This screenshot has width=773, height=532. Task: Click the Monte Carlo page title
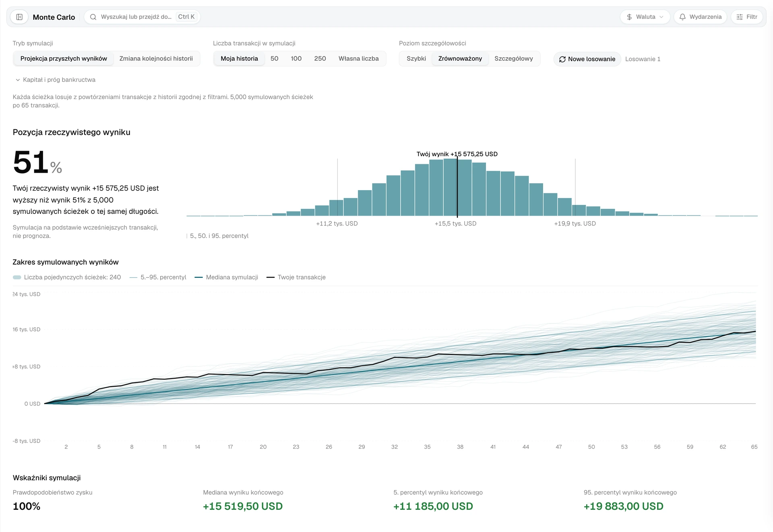[54, 17]
